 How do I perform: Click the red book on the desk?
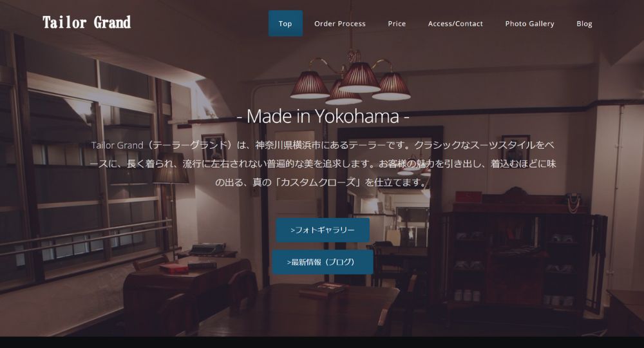click(173, 269)
